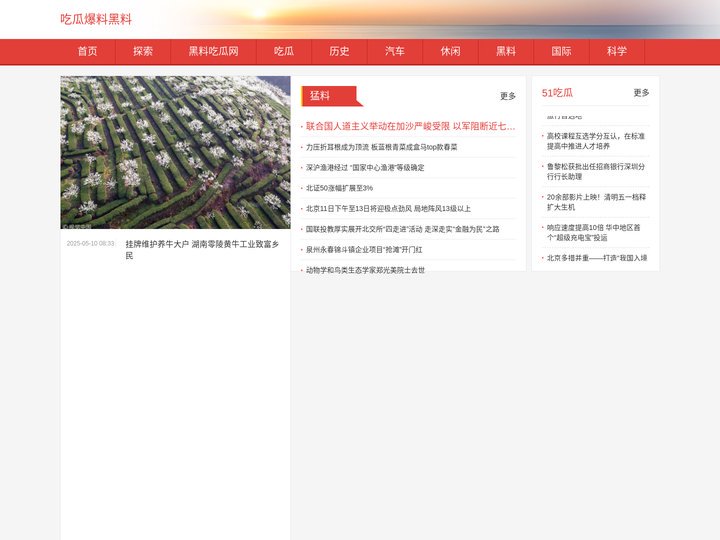Open the 黑料 menu item
The image size is (720, 540).
point(506,51)
